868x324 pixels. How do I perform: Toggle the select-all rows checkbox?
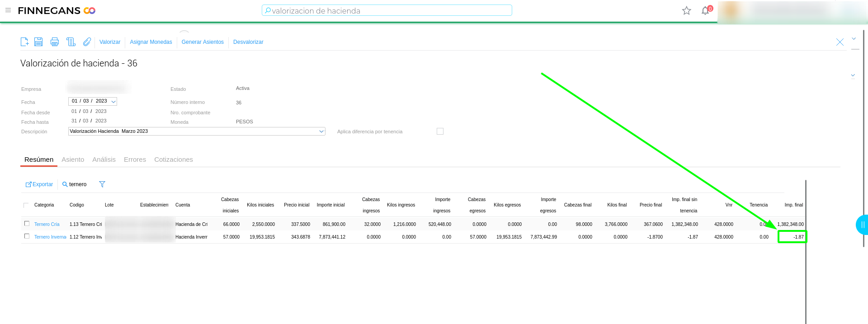pyautogui.click(x=26, y=205)
